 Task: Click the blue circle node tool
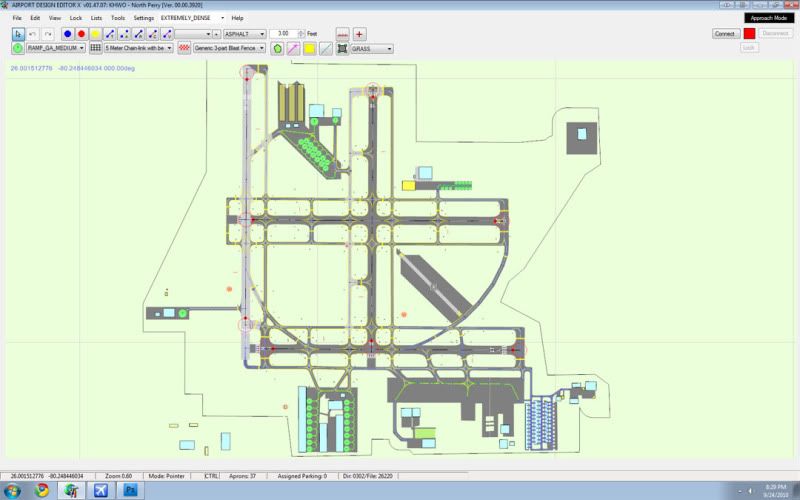67,34
